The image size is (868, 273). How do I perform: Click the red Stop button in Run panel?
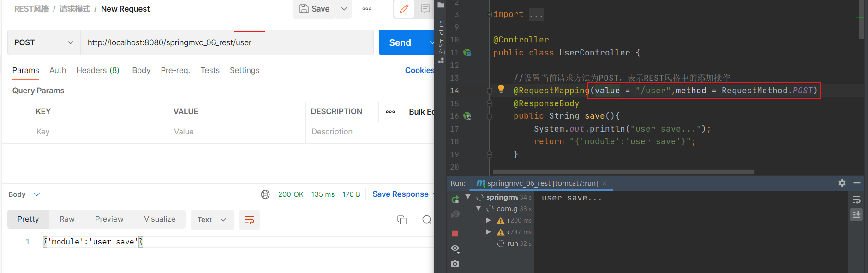[455, 233]
